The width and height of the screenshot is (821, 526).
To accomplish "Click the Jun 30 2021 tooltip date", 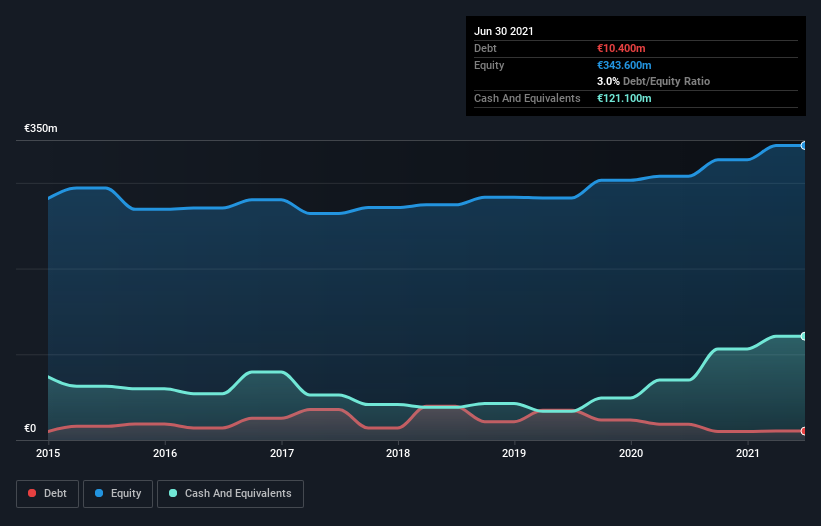I will pyautogui.click(x=504, y=31).
